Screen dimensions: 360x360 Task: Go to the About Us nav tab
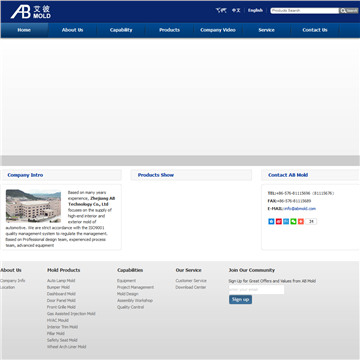coord(72,30)
